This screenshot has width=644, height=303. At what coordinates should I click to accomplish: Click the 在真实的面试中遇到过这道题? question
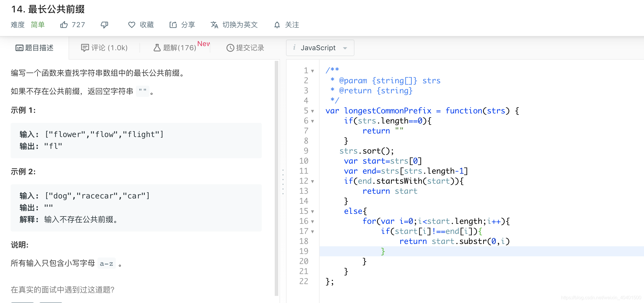coord(63,290)
